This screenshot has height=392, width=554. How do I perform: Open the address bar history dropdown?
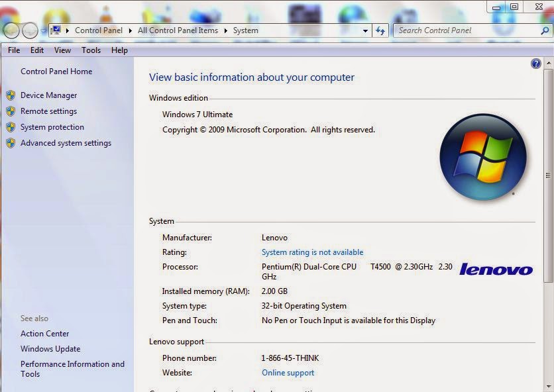click(365, 30)
